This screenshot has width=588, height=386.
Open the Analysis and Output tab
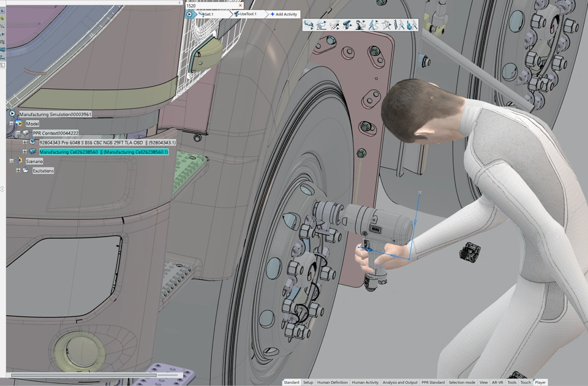point(400,382)
